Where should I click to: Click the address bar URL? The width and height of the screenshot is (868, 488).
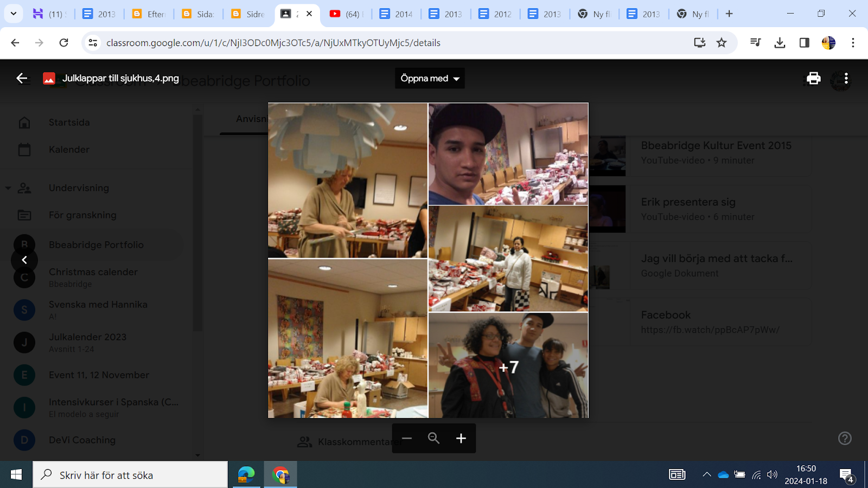pos(273,43)
